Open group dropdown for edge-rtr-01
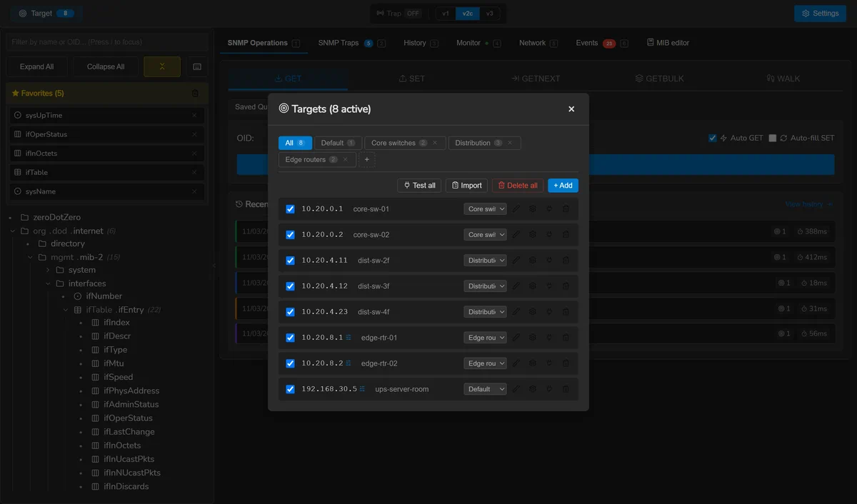This screenshot has width=857, height=504. (485, 338)
